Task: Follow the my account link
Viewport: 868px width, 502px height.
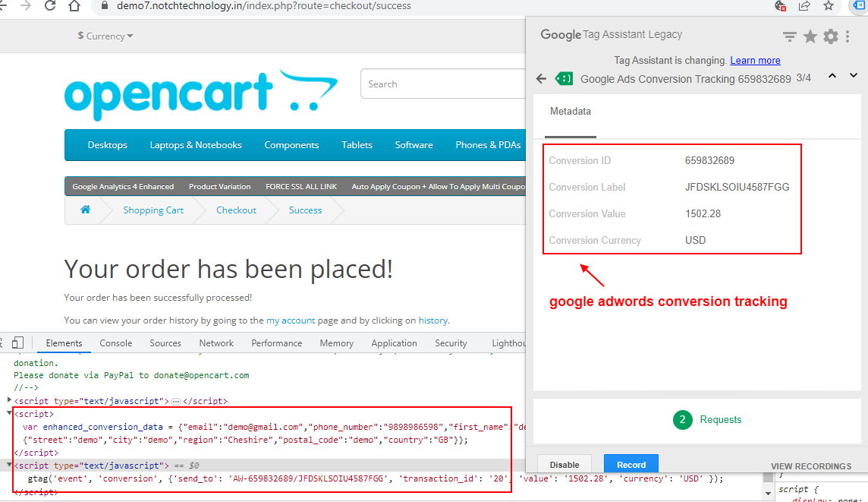Action: click(x=291, y=320)
